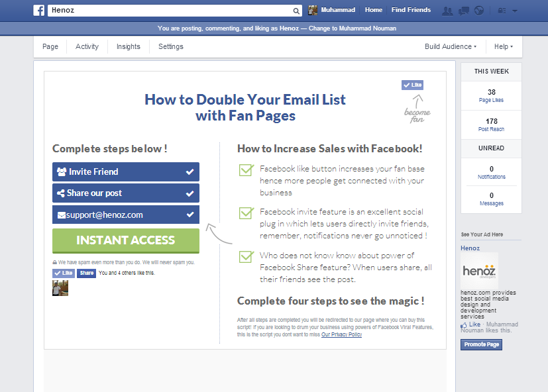Click the henoz logo ad thumbnail
Image resolution: width=548 pixels, height=392 pixels.
tap(479, 271)
